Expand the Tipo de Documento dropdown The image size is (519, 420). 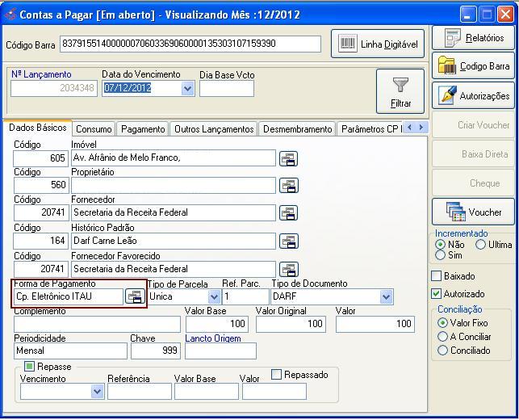click(386, 297)
